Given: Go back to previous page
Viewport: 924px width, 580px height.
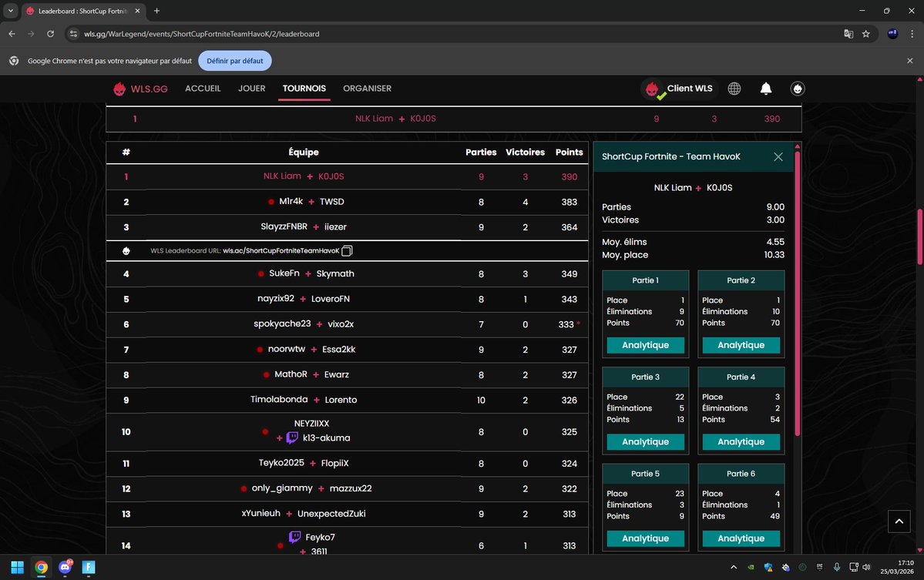Looking at the screenshot, I should (x=12, y=34).
